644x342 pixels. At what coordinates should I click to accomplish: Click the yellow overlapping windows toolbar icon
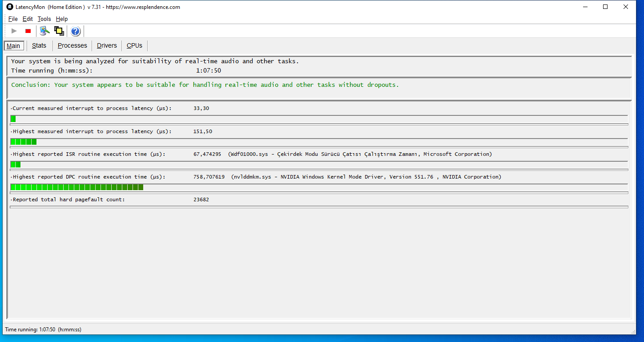[x=59, y=31]
